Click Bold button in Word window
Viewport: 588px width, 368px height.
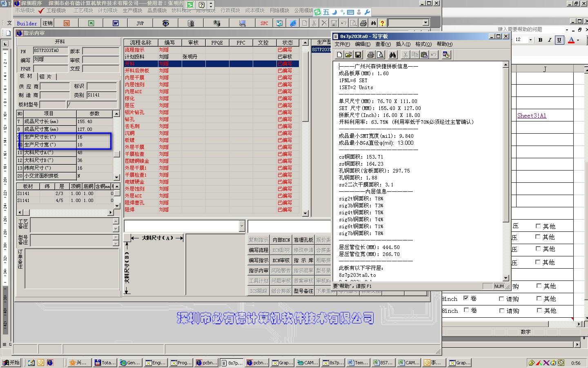pyautogui.click(x=540, y=40)
